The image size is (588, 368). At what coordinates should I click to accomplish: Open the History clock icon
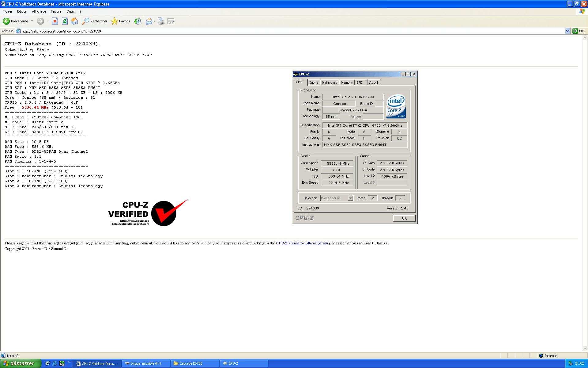(138, 21)
